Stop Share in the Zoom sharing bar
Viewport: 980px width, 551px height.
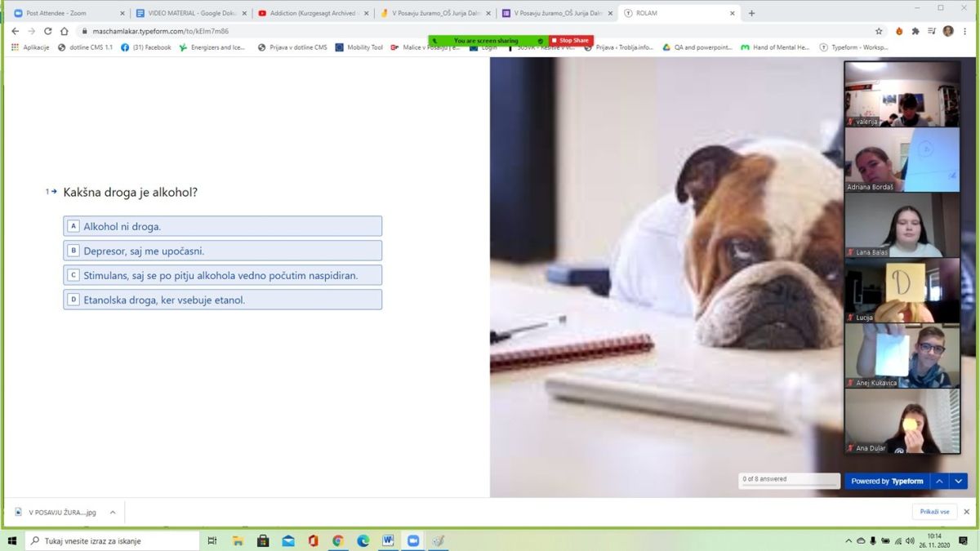pyautogui.click(x=571, y=41)
